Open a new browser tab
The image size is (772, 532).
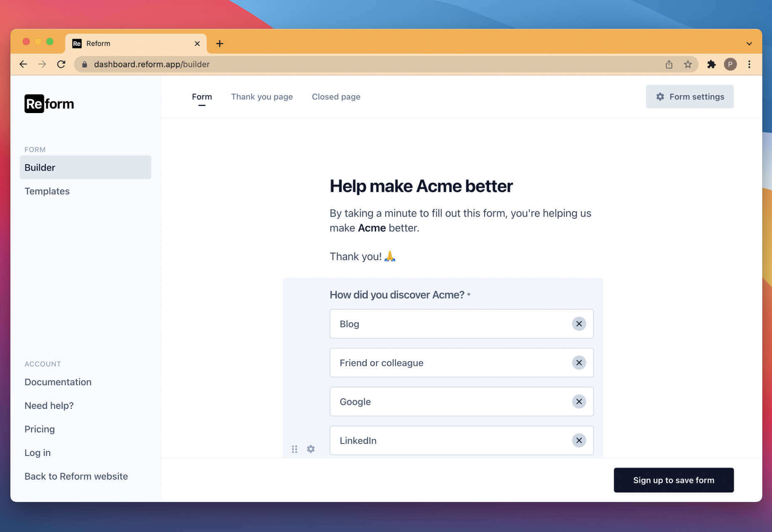tap(220, 43)
